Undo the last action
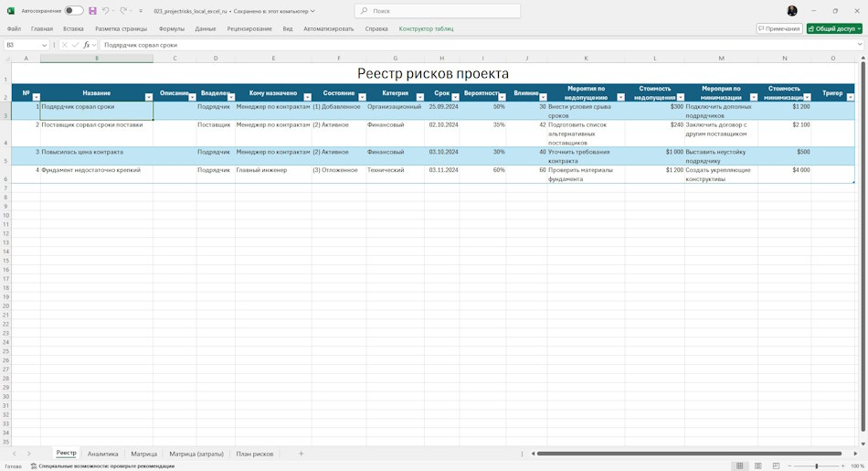 click(x=105, y=11)
